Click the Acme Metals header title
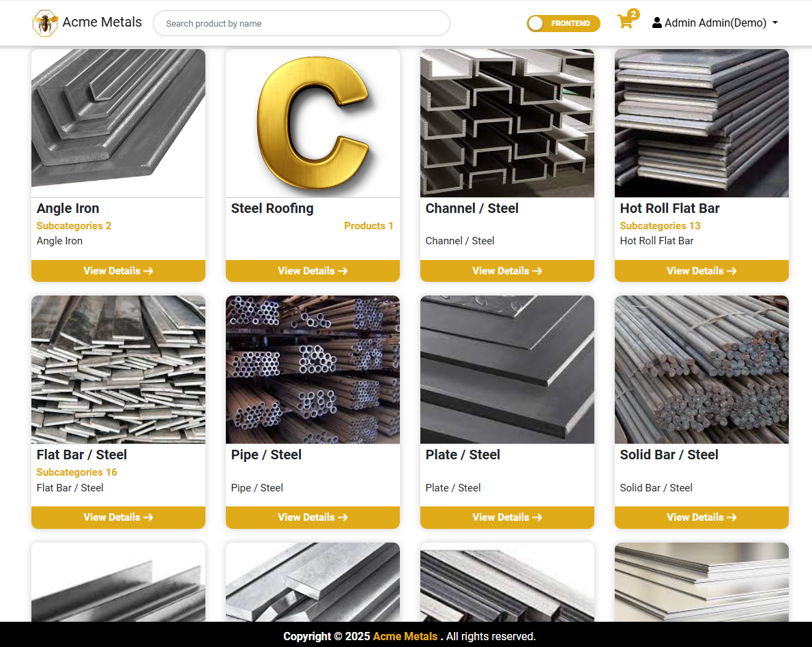The image size is (812, 647). coord(102,23)
